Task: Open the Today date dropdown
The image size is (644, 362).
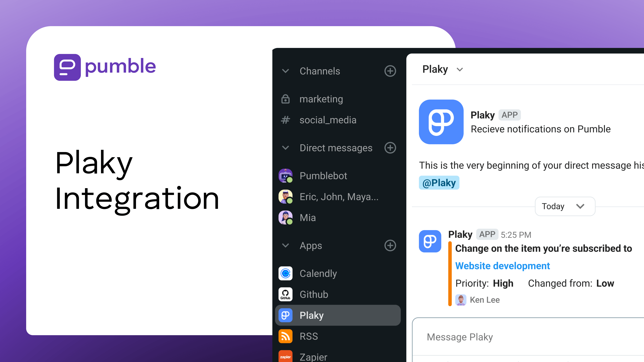Action: click(565, 206)
